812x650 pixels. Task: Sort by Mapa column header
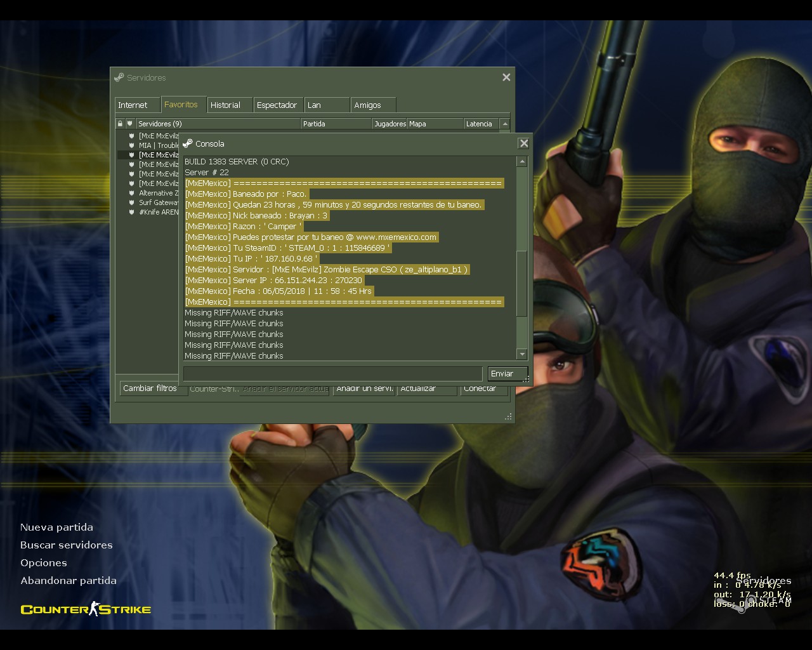pos(435,124)
